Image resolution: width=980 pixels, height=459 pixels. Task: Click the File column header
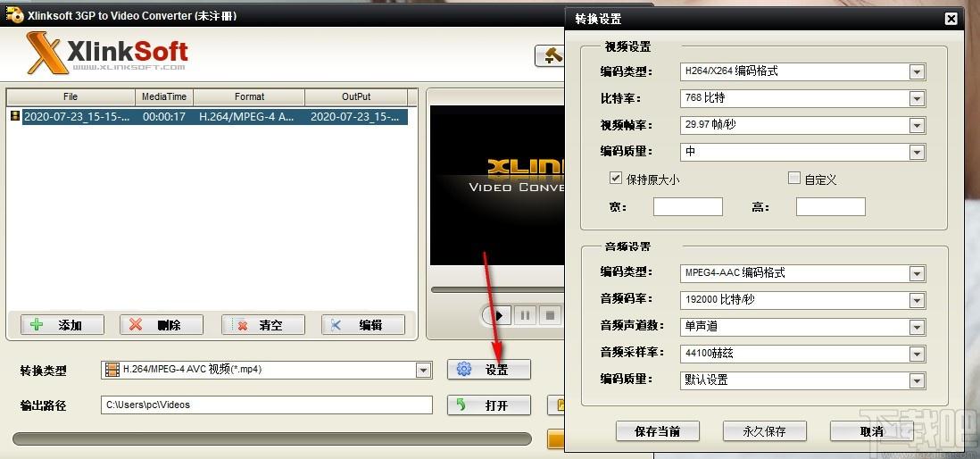point(71,97)
